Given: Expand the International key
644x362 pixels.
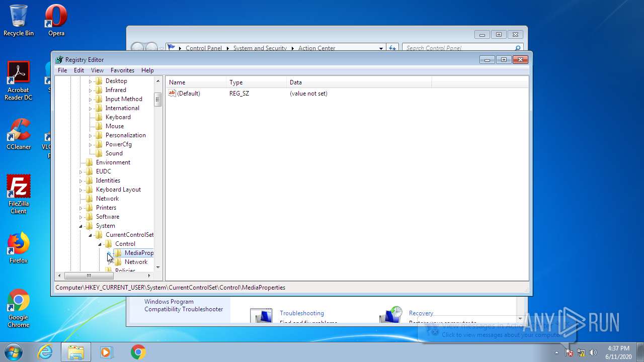Looking at the screenshot, I should click(91, 108).
